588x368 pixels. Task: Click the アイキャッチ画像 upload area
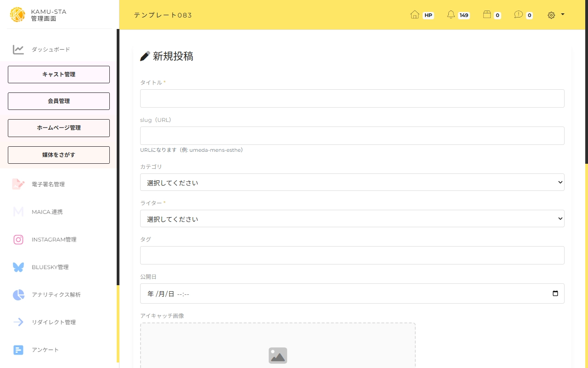(278, 345)
